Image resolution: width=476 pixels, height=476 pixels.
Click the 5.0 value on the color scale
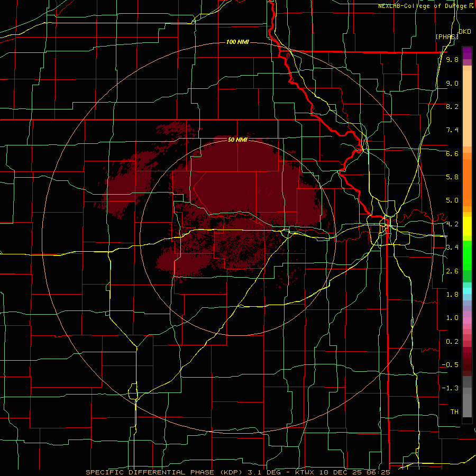(x=452, y=200)
